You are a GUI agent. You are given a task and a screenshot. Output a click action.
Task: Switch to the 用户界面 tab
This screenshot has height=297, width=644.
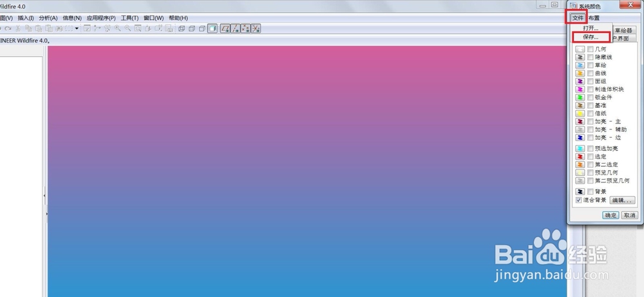pos(624,39)
